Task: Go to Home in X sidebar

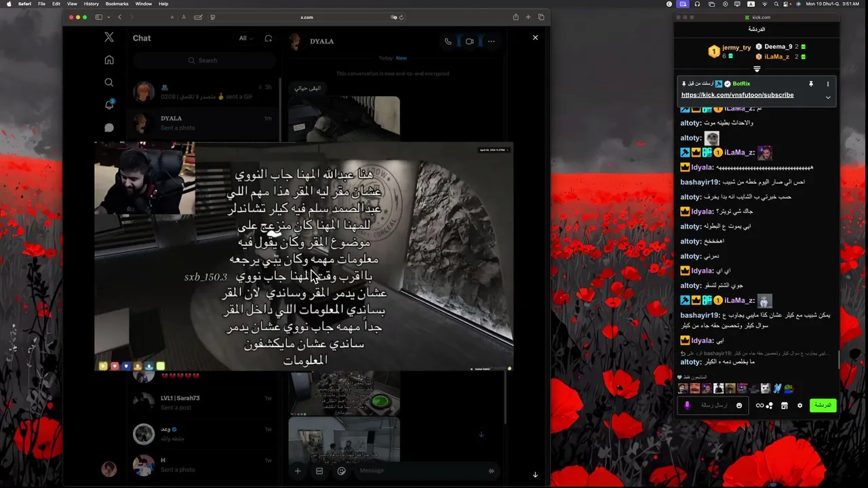Action: click(x=109, y=60)
